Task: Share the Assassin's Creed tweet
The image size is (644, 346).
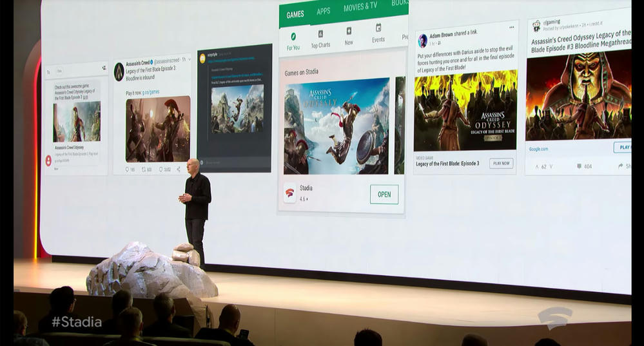Action: tap(179, 169)
